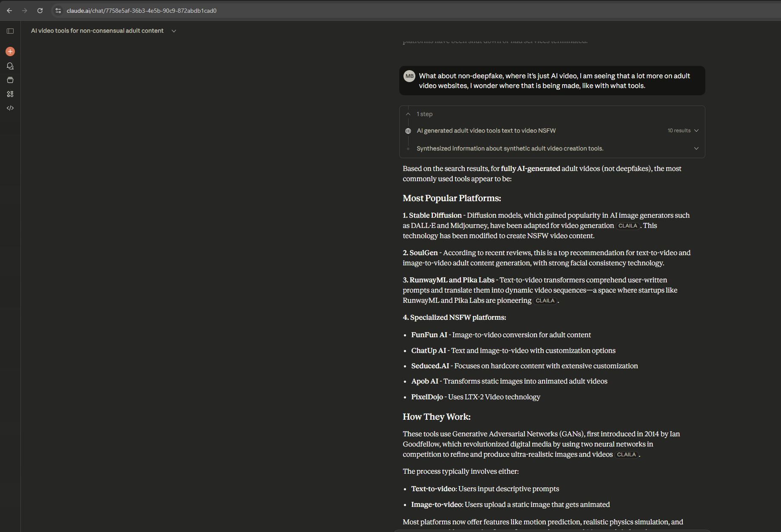Click the claude.ai URL address field
Image resolution: width=781 pixels, height=532 pixels.
pos(142,11)
